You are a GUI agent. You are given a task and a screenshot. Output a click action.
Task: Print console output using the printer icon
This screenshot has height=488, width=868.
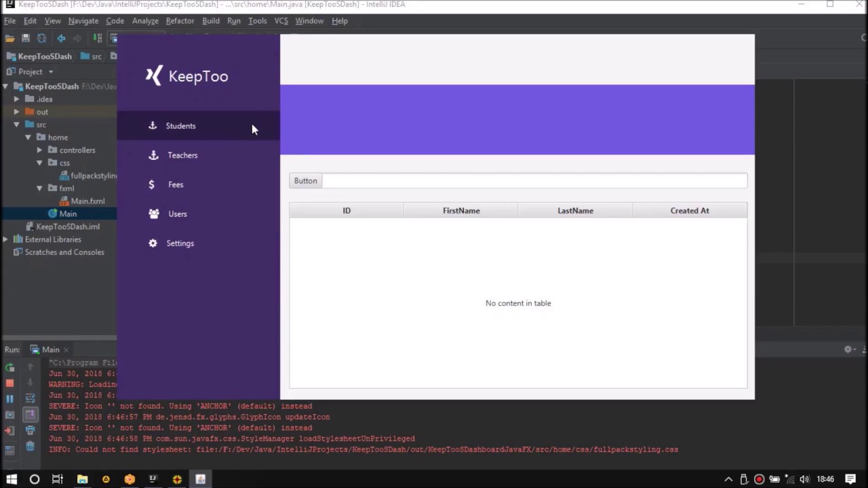30,430
